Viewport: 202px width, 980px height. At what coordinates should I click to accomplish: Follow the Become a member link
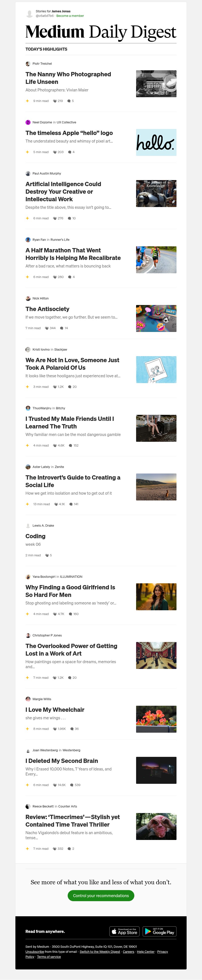tap(70, 16)
